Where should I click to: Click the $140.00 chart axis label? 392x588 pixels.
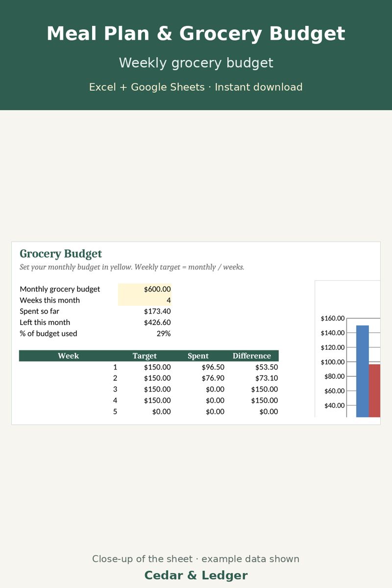pyautogui.click(x=333, y=333)
